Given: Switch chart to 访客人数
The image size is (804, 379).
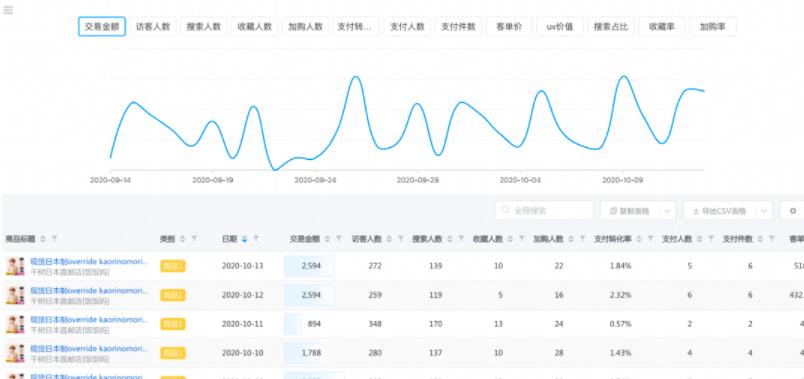Looking at the screenshot, I should (x=153, y=27).
